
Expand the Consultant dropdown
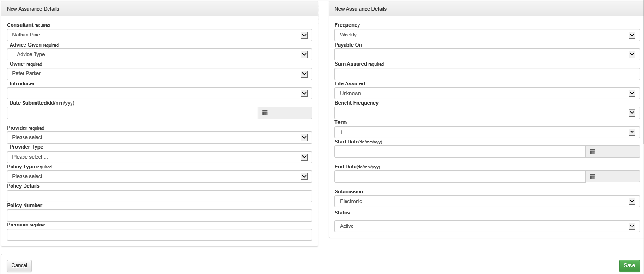coord(159,35)
